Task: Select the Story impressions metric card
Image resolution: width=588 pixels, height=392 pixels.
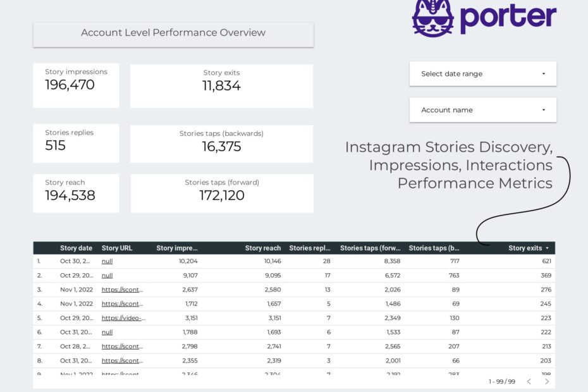Action: (x=76, y=85)
